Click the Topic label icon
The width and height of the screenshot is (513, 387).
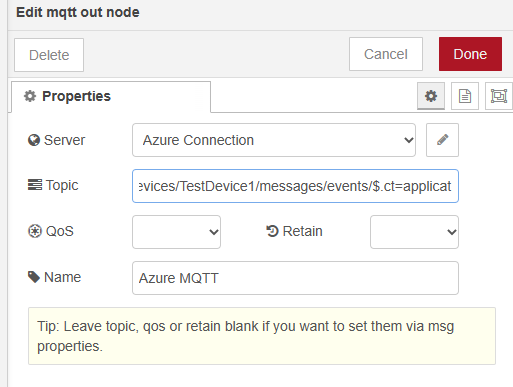tap(35, 185)
